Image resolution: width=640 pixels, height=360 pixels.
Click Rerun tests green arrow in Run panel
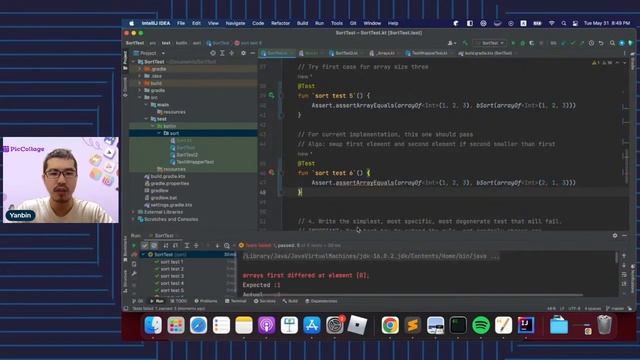[x=134, y=246]
